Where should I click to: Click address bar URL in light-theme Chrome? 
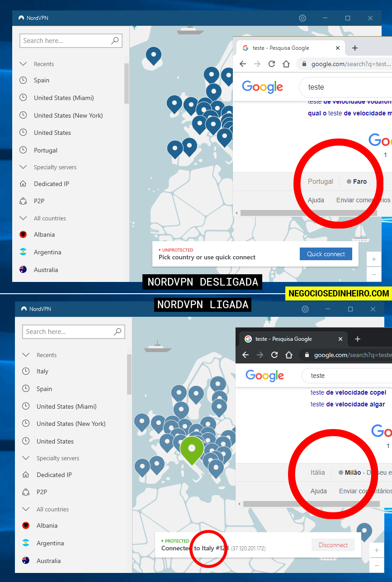click(x=351, y=64)
